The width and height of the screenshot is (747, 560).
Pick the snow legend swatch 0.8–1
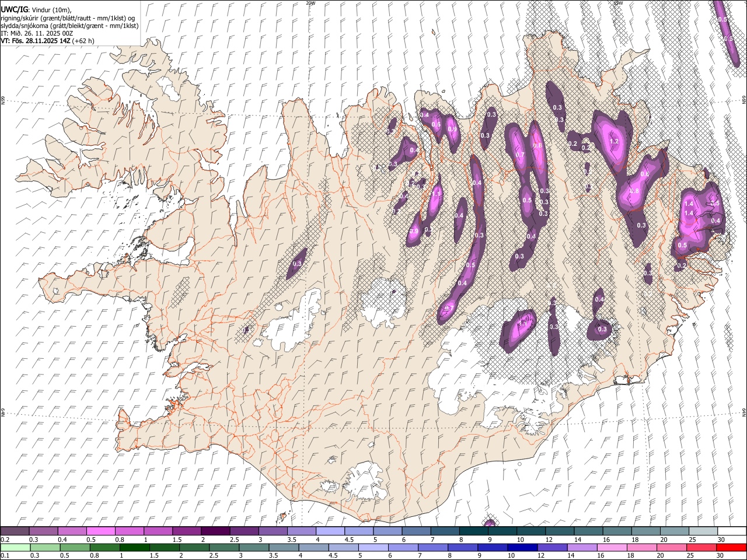(x=130, y=531)
